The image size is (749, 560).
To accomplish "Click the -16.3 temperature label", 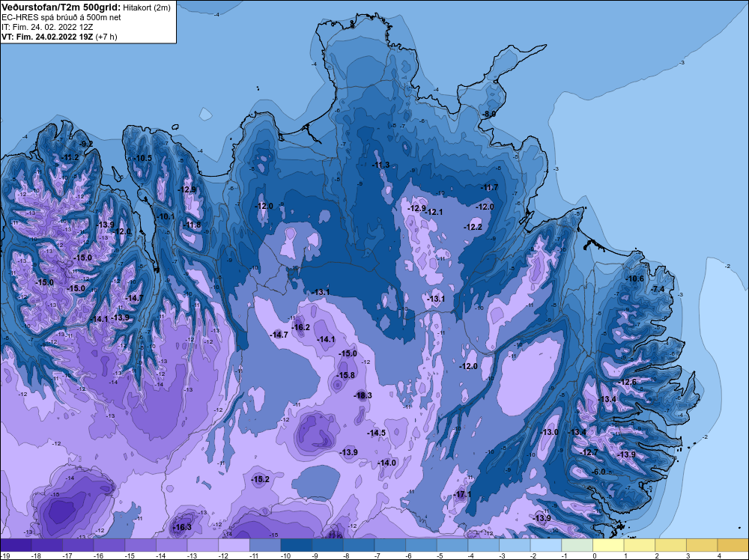I will pyautogui.click(x=183, y=527).
